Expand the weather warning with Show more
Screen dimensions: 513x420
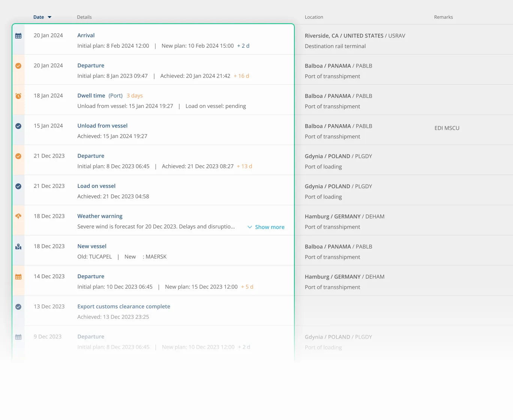click(x=266, y=227)
